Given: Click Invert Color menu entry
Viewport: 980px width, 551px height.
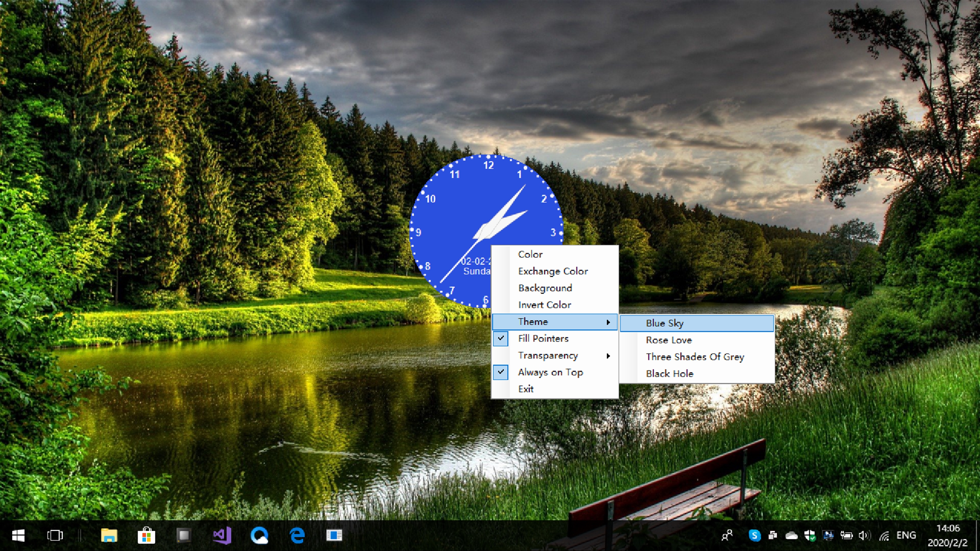Looking at the screenshot, I should (x=545, y=305).
